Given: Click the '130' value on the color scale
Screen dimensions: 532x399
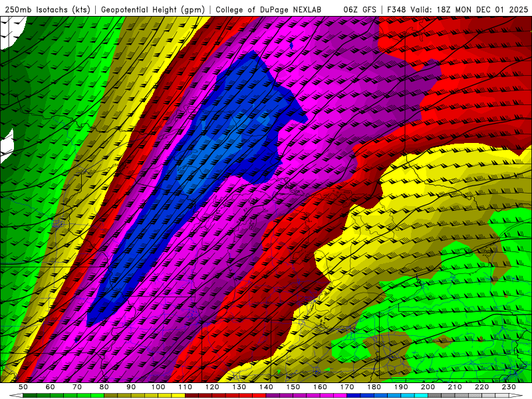Looking at the screenshot, I should point(239,387).
